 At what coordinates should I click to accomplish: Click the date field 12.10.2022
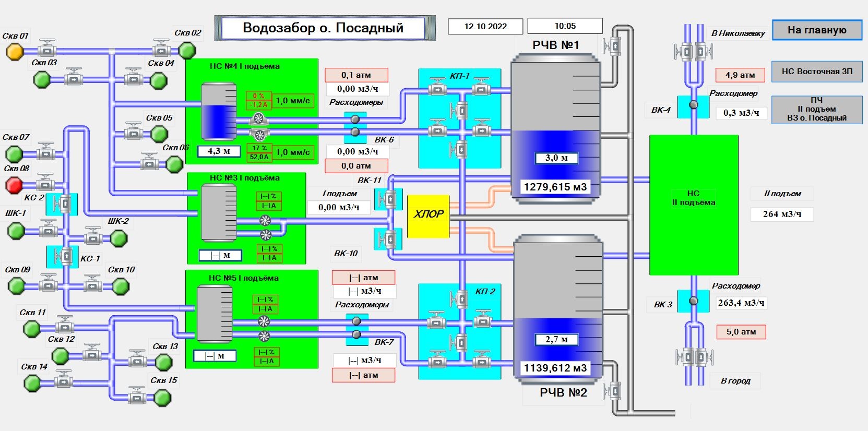485,27
